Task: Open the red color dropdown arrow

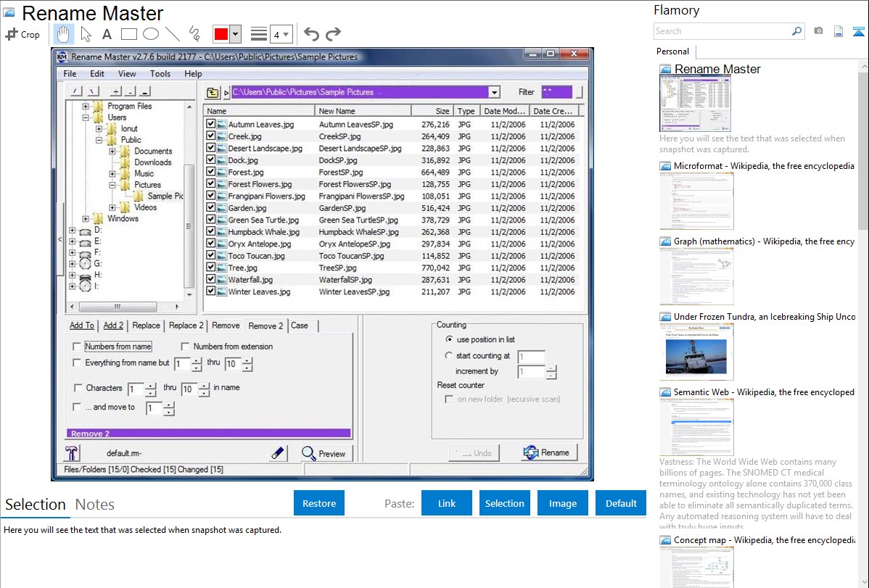Action: [x=236, y=34]
